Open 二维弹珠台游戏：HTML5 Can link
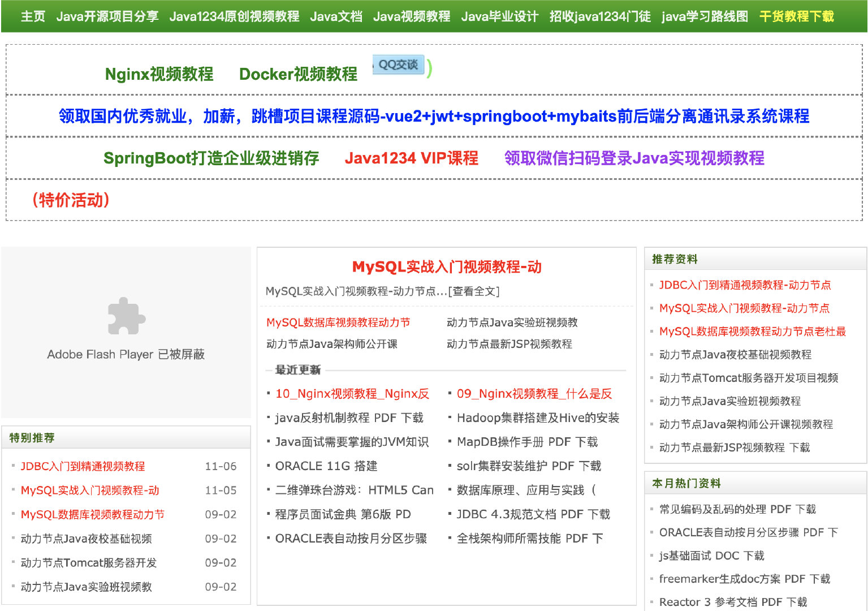868x611 pixels. 355,490
